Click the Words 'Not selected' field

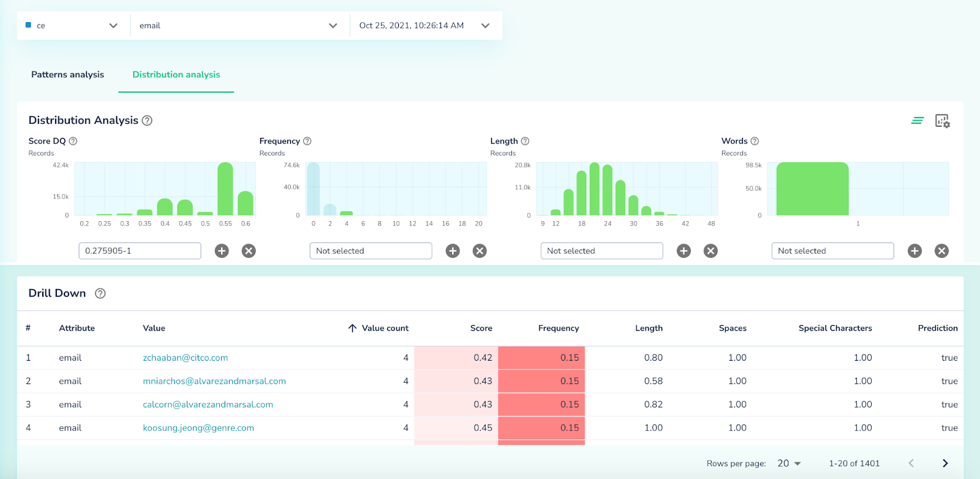pyautogui.click(x=832, y=251)
